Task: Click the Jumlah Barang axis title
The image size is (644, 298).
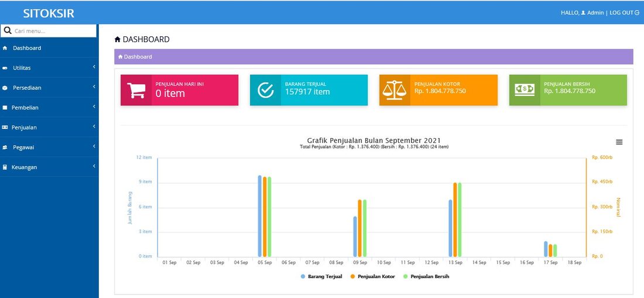Action: point(130,208)
